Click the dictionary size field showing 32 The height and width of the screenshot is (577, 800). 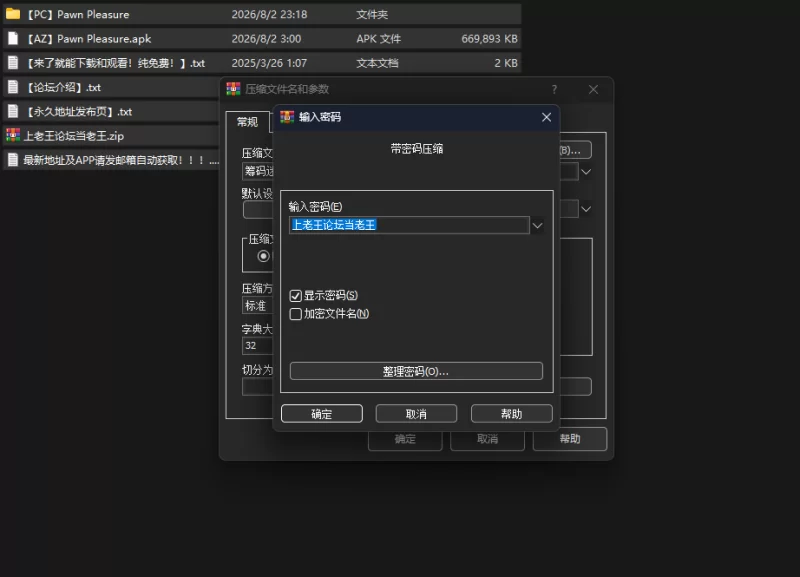[x=258, y=345]
